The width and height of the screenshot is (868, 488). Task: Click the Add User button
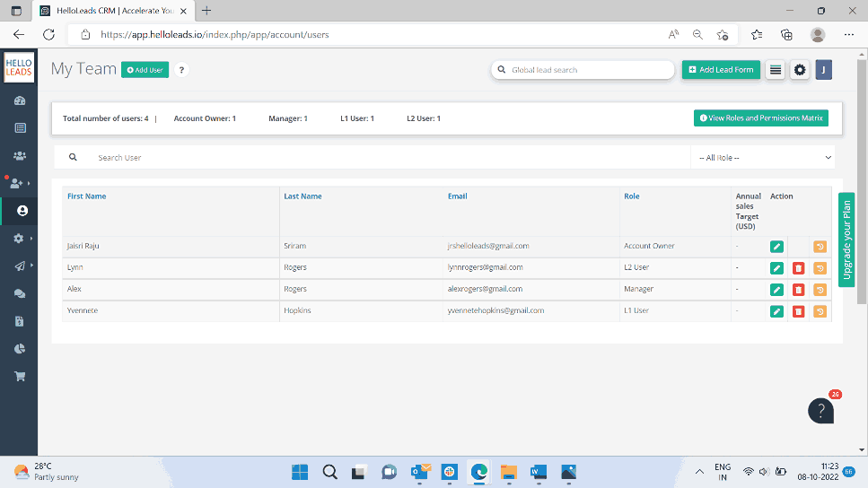pyautogui.click(x=145, y=70)
